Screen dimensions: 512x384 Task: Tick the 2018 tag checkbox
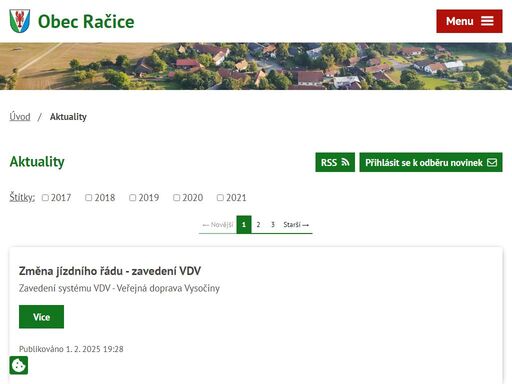(x=89, y=198)
